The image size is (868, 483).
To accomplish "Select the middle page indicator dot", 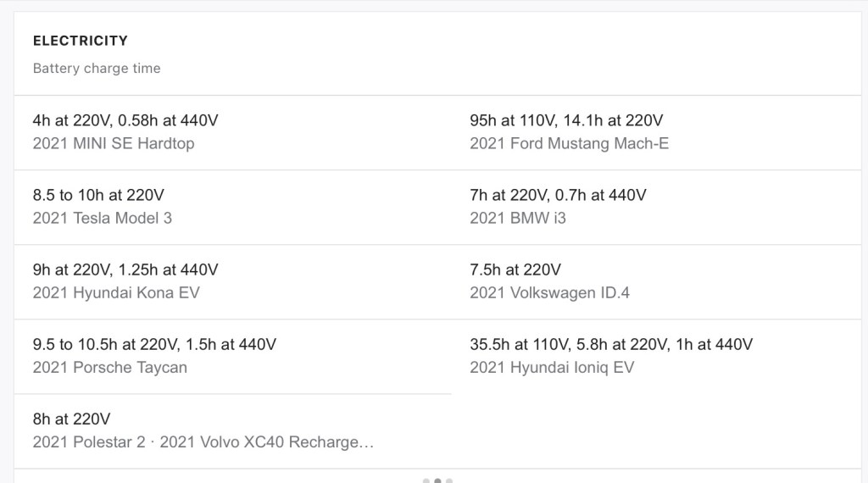I will [437, 481].
